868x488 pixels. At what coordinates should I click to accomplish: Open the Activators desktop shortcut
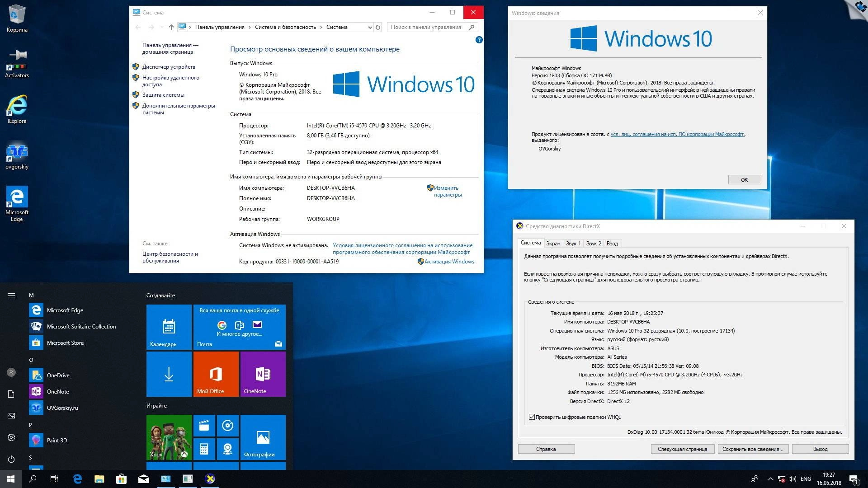point(17,63)
